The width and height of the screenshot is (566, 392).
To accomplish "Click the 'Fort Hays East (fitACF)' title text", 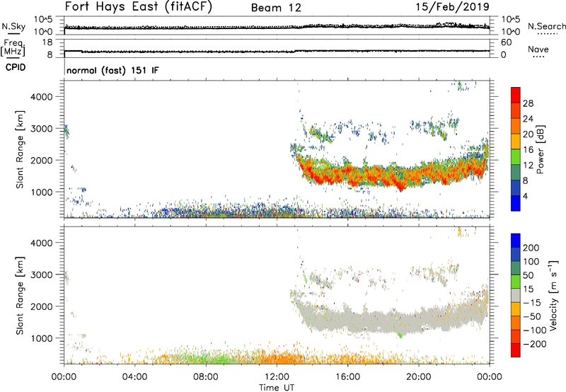I will pos(139,7).
